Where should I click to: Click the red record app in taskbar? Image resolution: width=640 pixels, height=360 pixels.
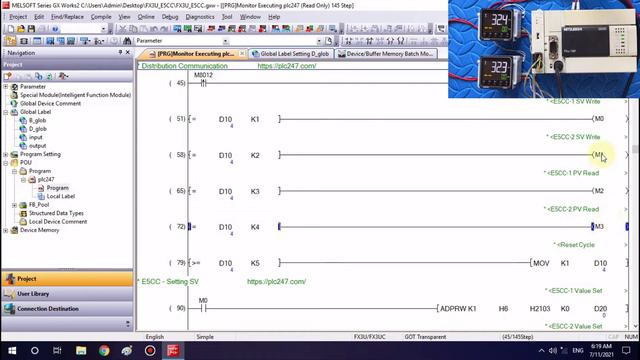150,351
